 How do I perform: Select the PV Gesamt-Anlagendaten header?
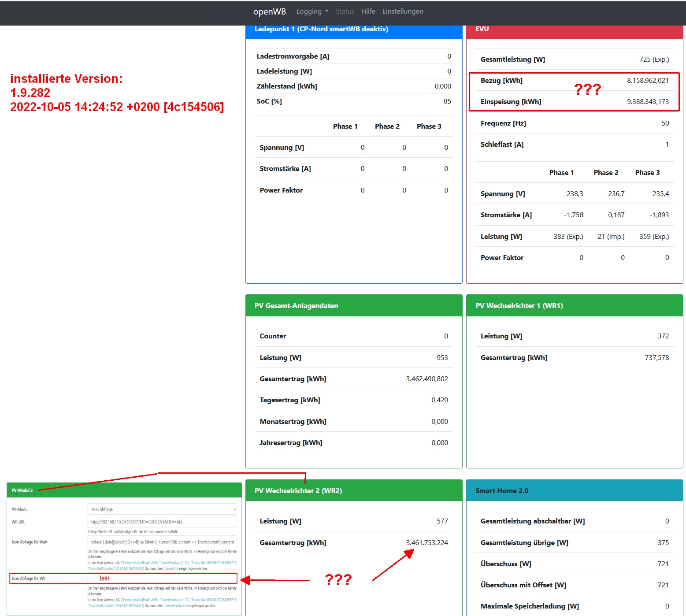tap(353, 306)
